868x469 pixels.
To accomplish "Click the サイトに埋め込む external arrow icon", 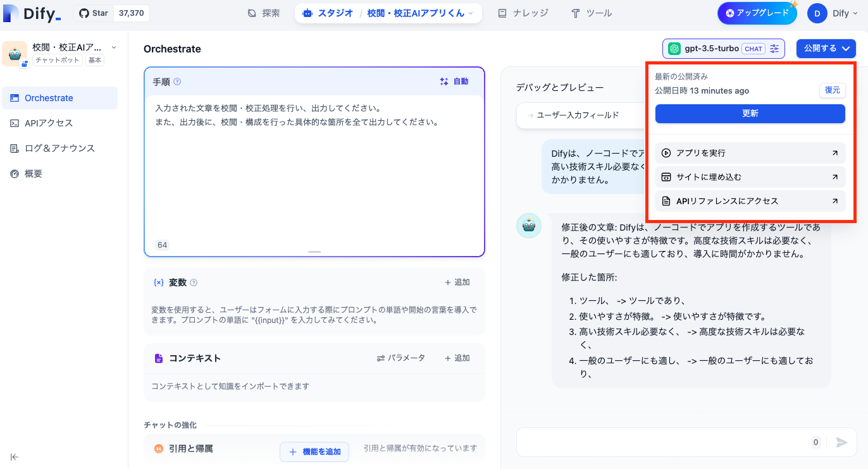I will pos(835,177).
